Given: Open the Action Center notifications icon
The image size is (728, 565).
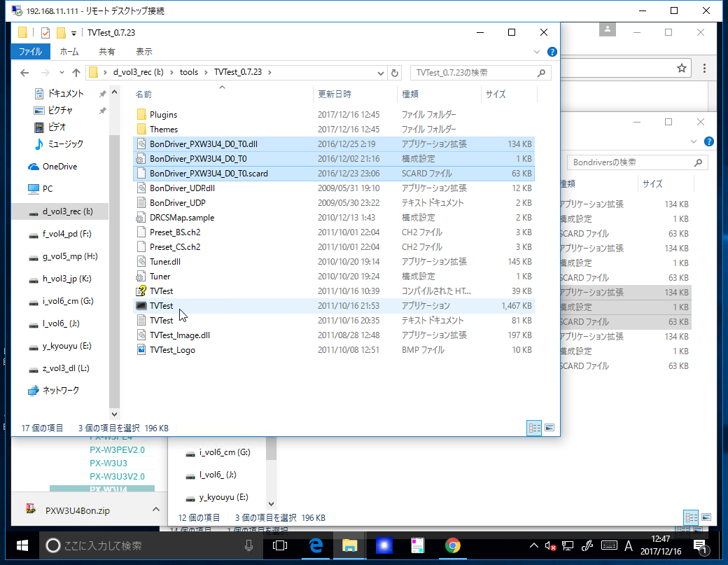Looking at the screenshot, I should tap(701, 546).
